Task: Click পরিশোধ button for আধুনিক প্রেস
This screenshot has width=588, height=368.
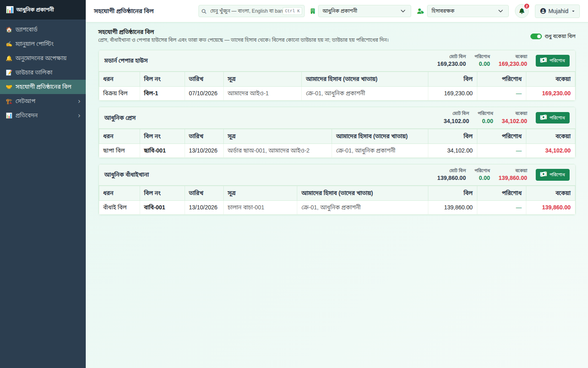Action: point(552,118)
